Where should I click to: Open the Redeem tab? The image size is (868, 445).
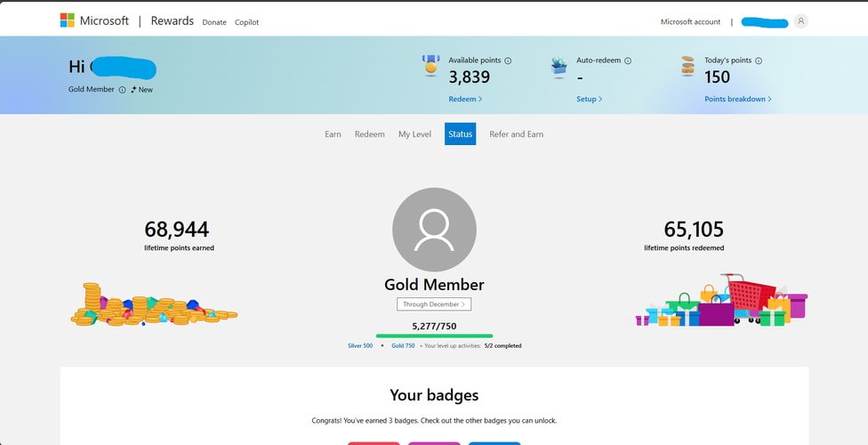[x=369, y=134]
